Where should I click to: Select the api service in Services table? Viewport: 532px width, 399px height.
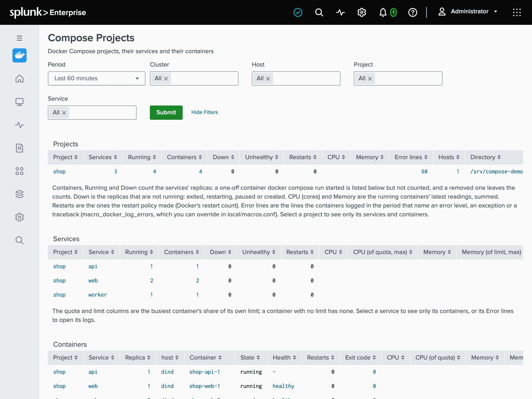93,266
